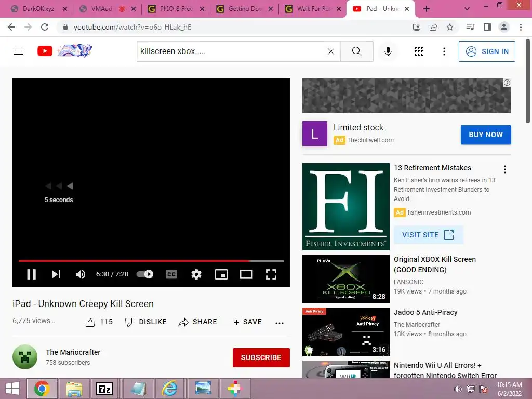Image resolution: width=532 pixels, height=399 pixels.
Task: Open ad info icon on banner
Action: [507, 83]
